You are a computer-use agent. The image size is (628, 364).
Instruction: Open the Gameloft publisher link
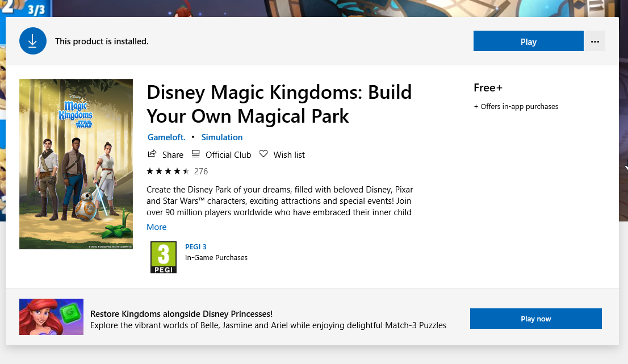pyautogui.click(x=166, y=137)
